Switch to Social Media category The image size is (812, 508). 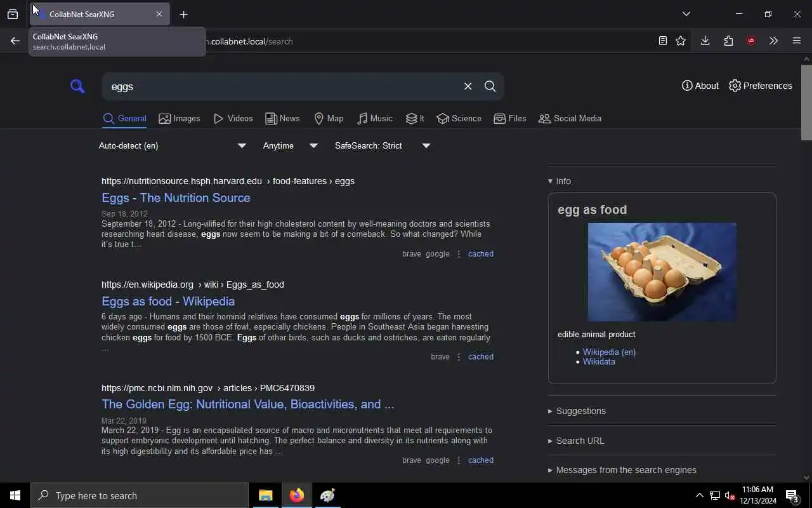coord(570,119)
